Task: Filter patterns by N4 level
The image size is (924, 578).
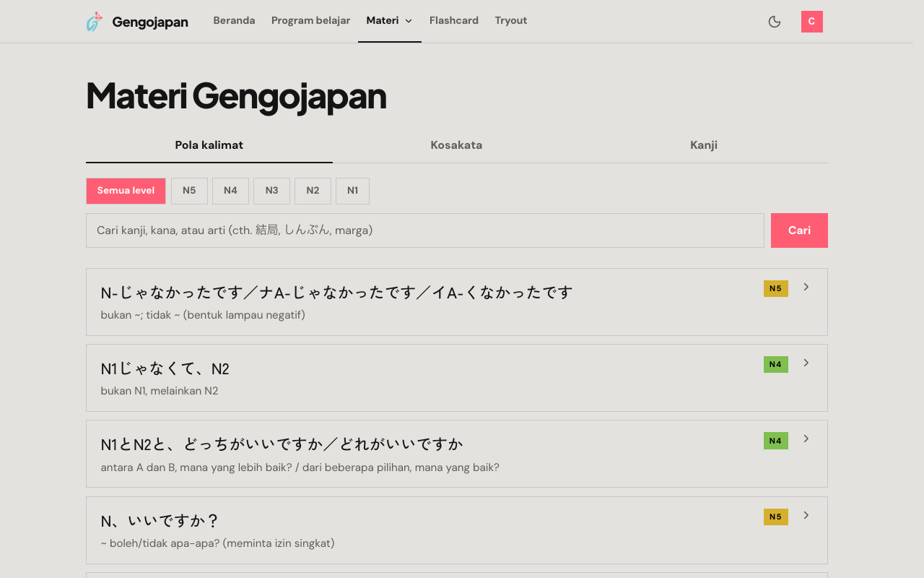Action: [x=230, y=191]
